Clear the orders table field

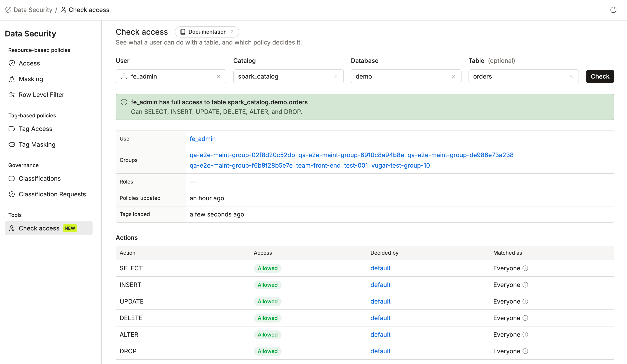pos(571,76)
